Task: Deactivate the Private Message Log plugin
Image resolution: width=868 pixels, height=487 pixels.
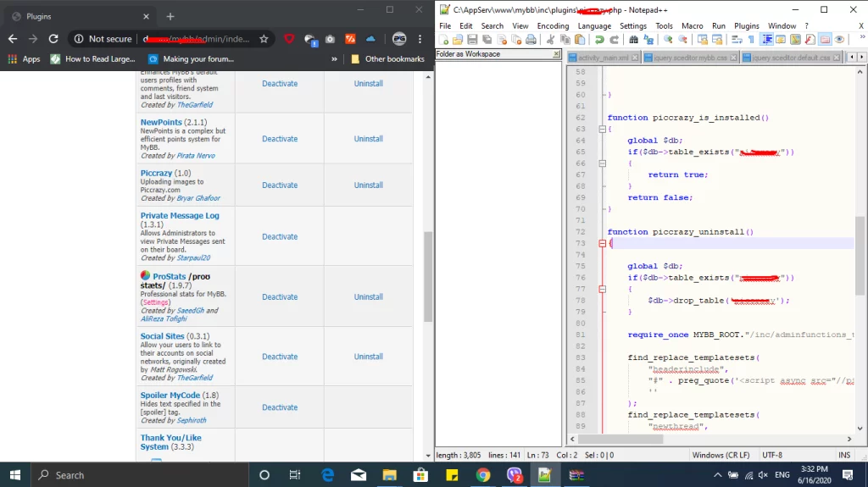Action: (280, 237)
